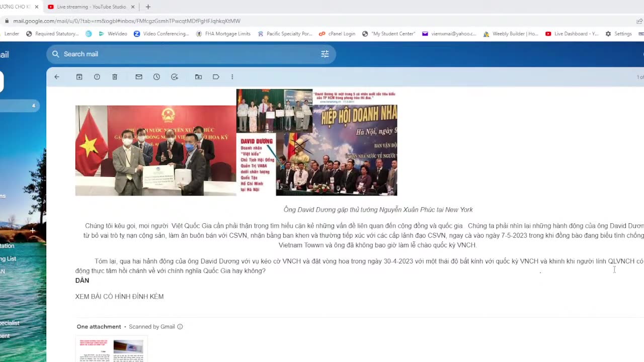Click the One attachment label
Screen dimensions: 644x362
99,327
